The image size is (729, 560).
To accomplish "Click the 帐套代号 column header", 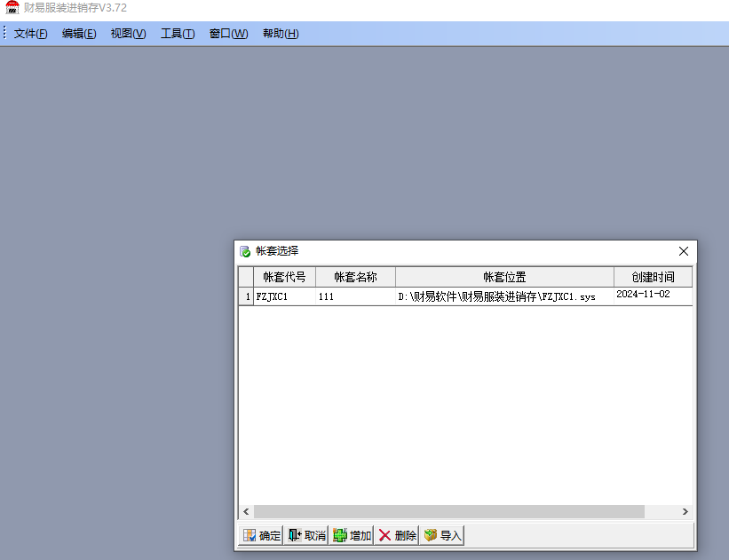I will (284, 277).
